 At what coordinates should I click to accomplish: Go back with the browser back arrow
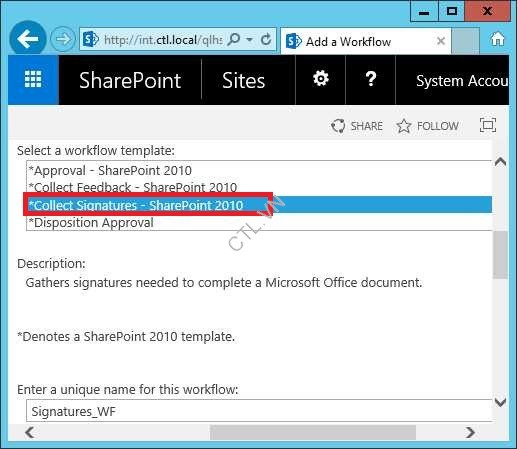28,39
